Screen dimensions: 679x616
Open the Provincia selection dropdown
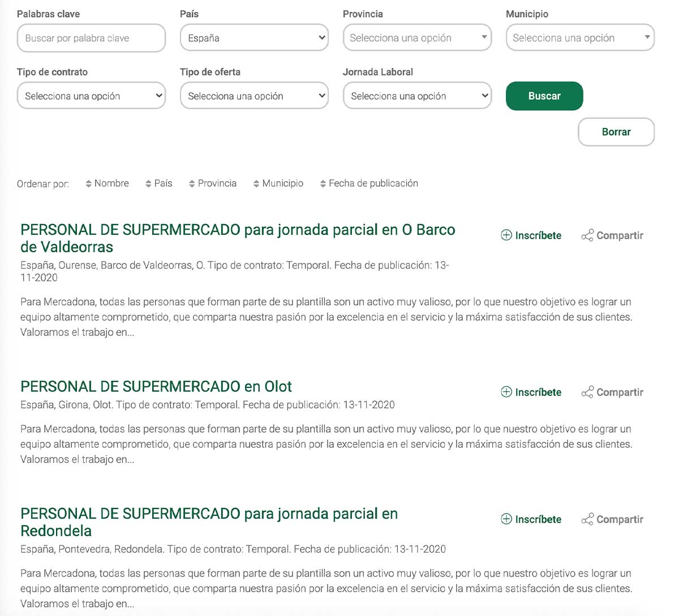(x=416, y=38)
